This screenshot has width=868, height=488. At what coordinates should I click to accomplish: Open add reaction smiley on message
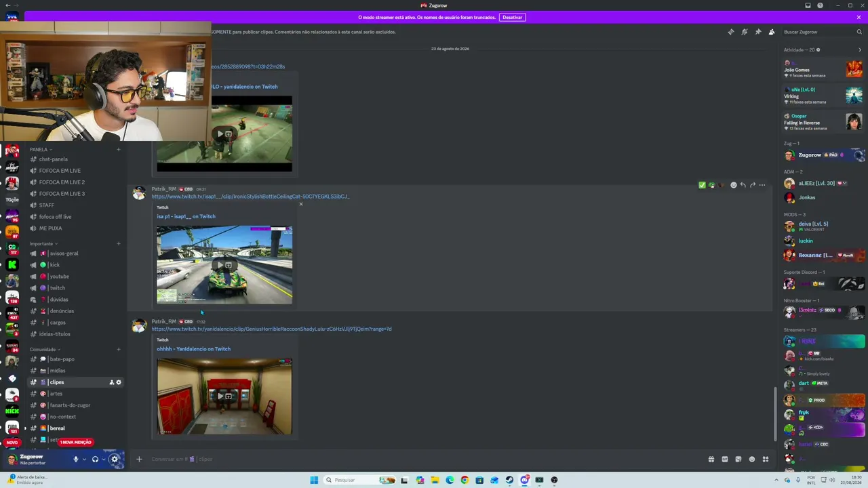tap(733, 184)
